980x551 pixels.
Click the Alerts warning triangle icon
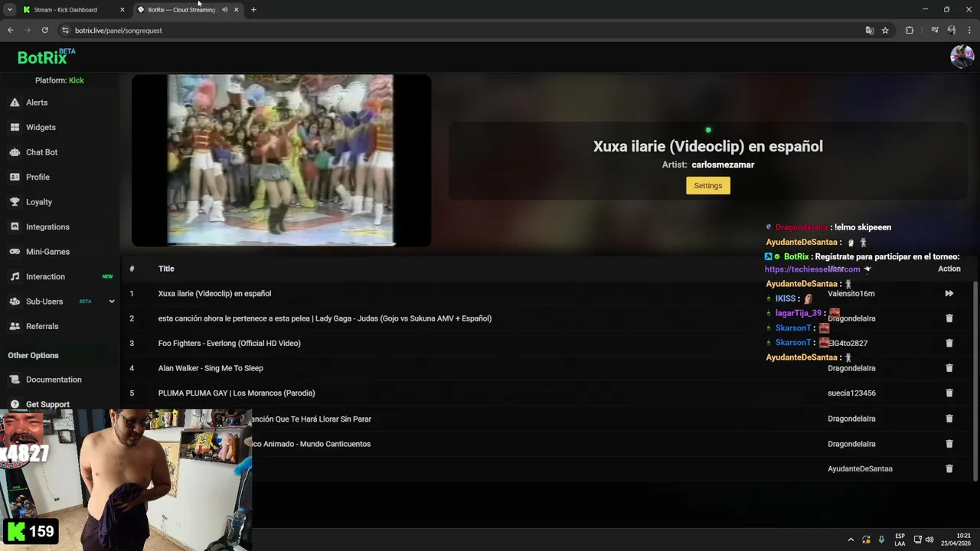[15, 103]
